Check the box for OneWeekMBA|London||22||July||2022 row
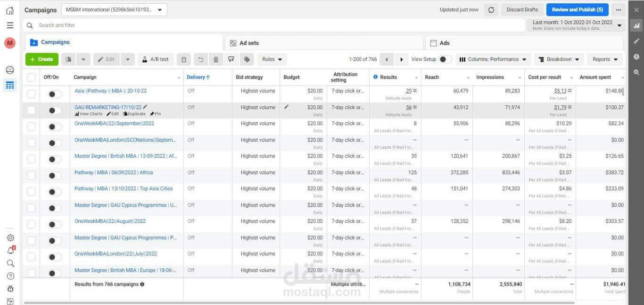Screen dimensions: 644x305 tap(31, 257)
